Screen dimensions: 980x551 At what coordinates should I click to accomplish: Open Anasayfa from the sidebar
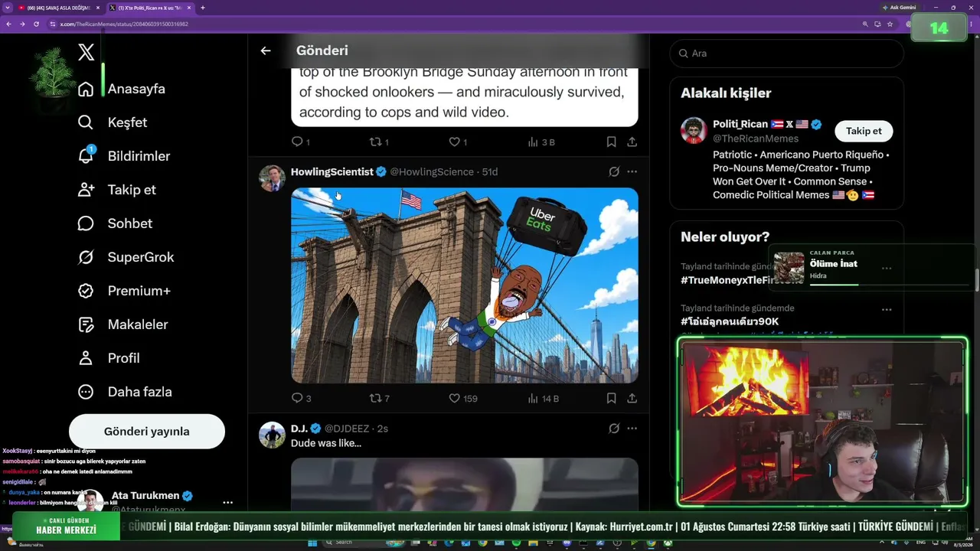(122, 89)
